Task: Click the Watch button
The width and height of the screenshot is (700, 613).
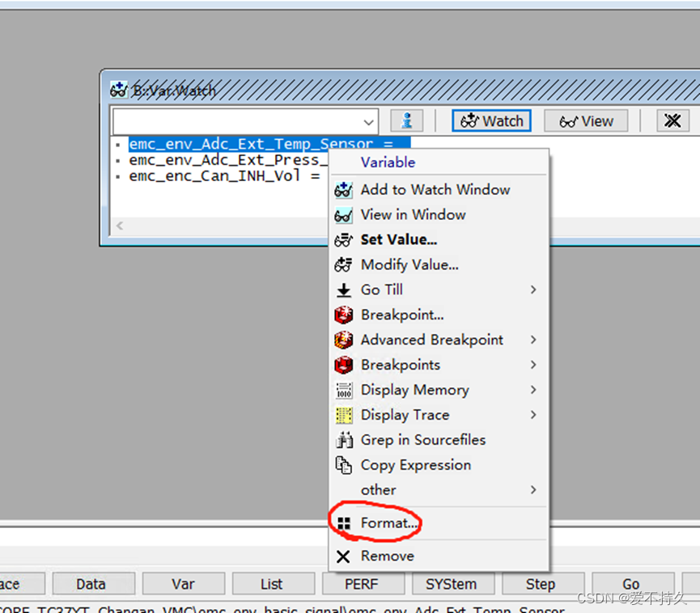Action: click(x=491, y=121)
